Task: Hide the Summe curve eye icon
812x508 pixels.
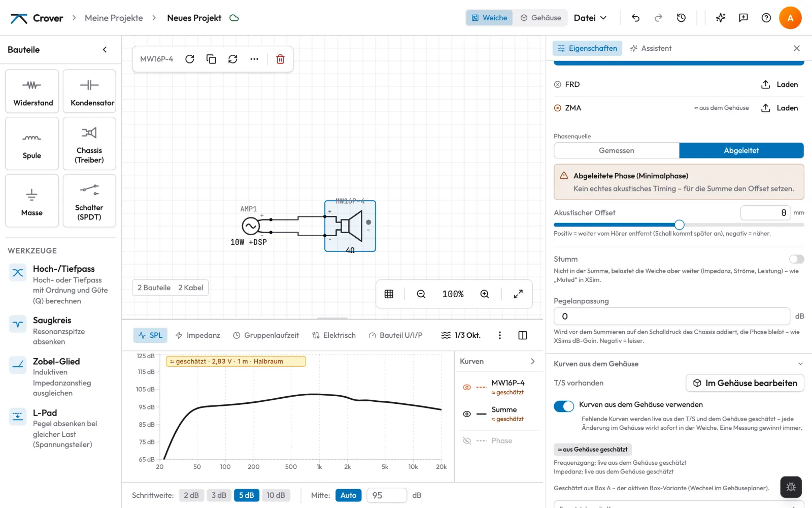Action: [467, 414]
